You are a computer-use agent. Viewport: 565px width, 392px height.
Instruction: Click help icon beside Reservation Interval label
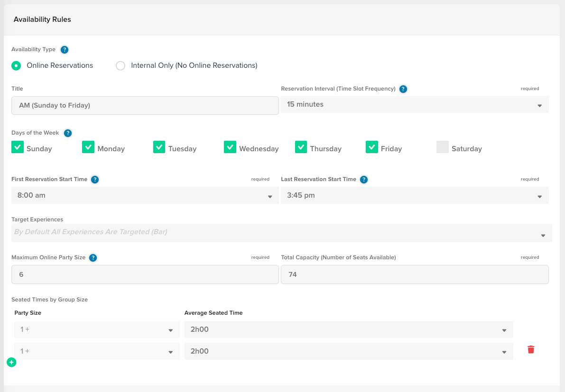403,89
